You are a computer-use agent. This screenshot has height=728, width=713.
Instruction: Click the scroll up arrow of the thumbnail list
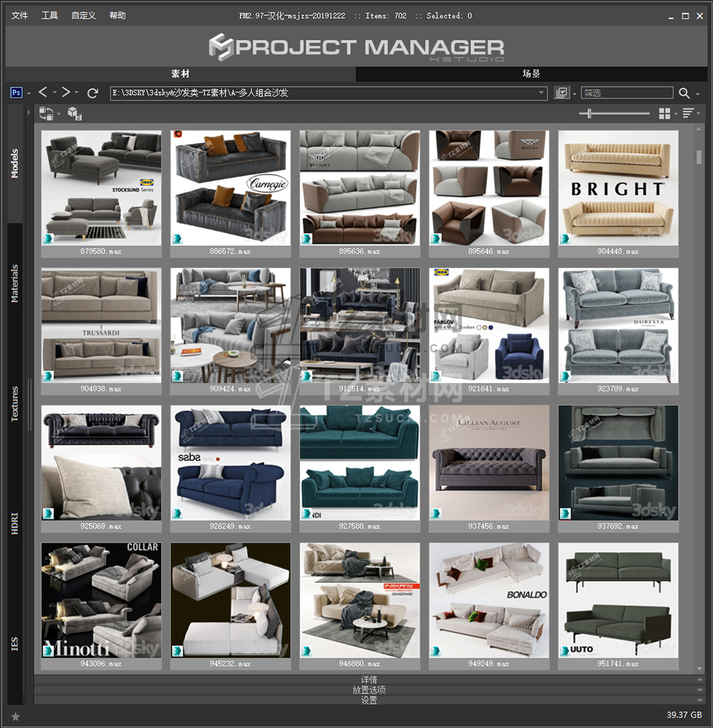699,129
